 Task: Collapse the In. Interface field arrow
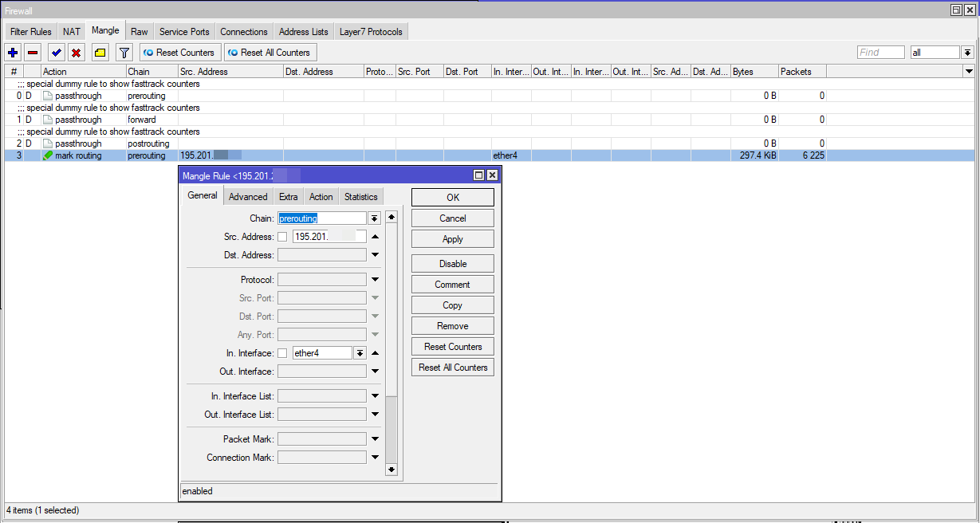click(375, 353)
